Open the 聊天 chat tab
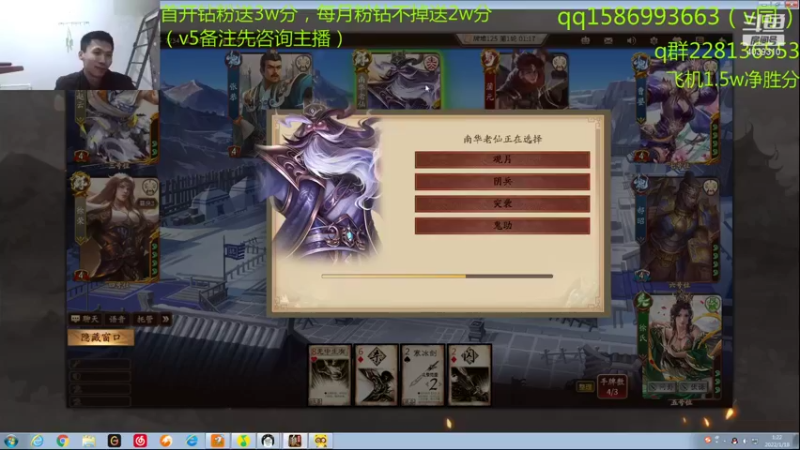The image size is (800, 450). 85,319
